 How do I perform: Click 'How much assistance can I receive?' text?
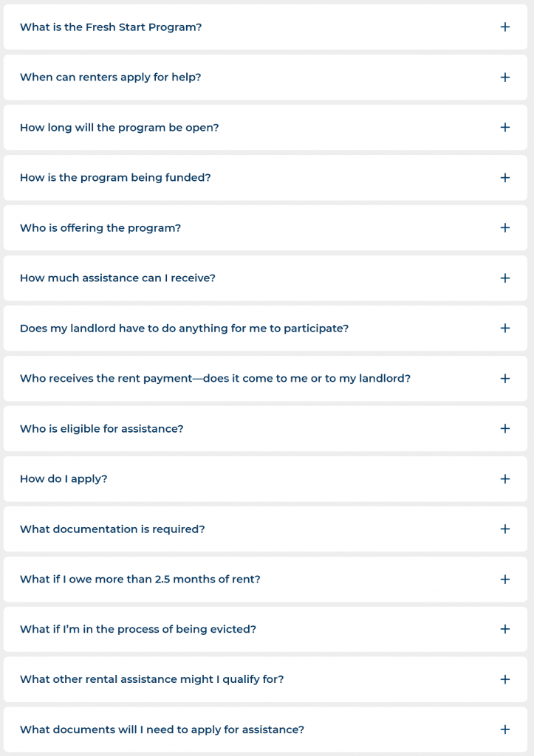[x=117, y=278]
